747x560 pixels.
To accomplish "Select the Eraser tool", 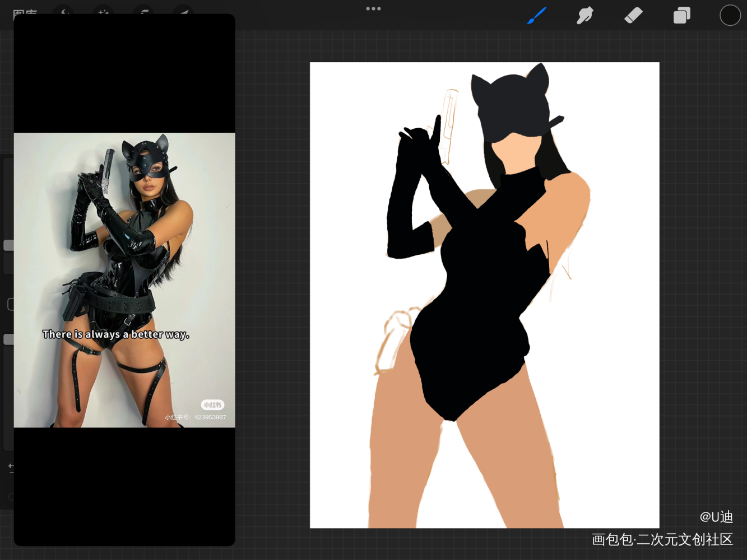I will [633, 16].
